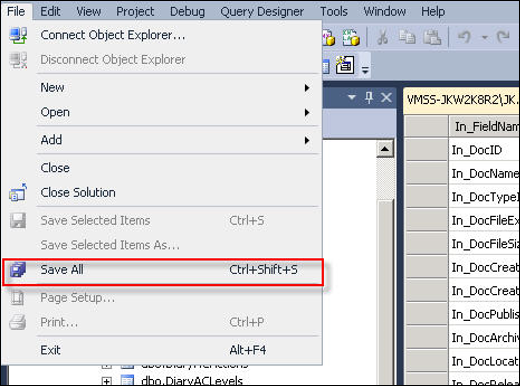Expand the Open submenu
520x386 pixels.
point(307,112)
